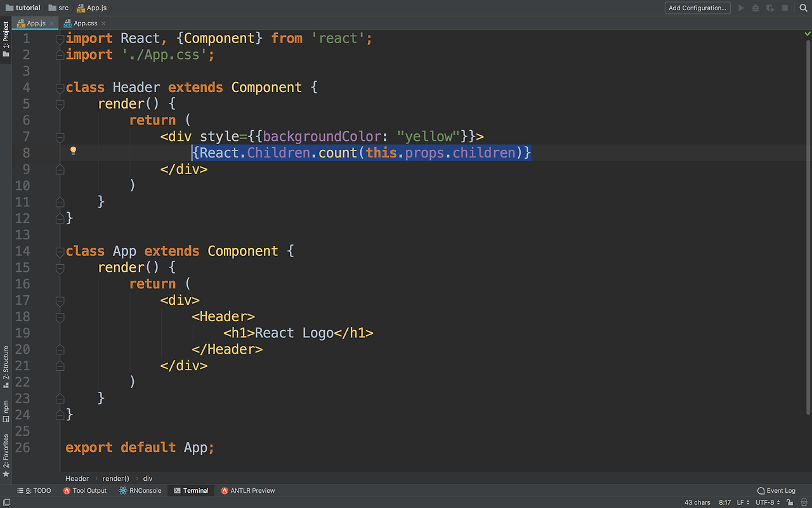Screen dimensions: 812x508
Task: Click the tutorial folder in navigation bar
Action: (23, 8)
